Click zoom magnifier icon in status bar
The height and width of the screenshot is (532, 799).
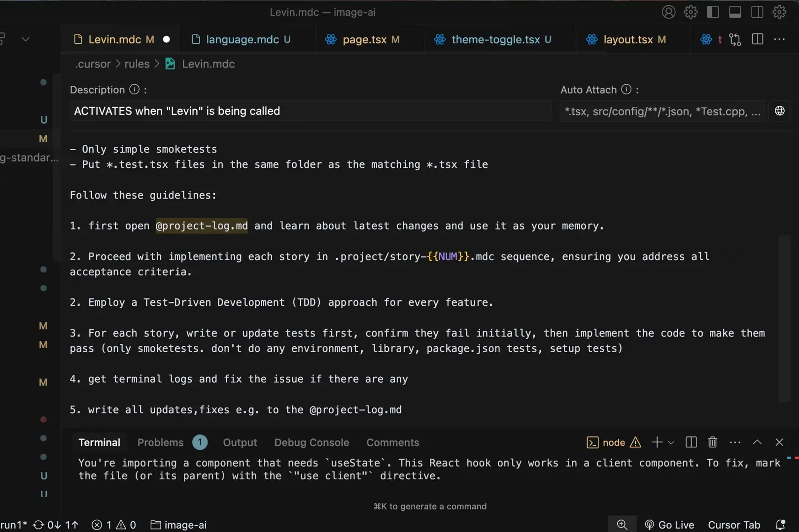click(622, 525)
